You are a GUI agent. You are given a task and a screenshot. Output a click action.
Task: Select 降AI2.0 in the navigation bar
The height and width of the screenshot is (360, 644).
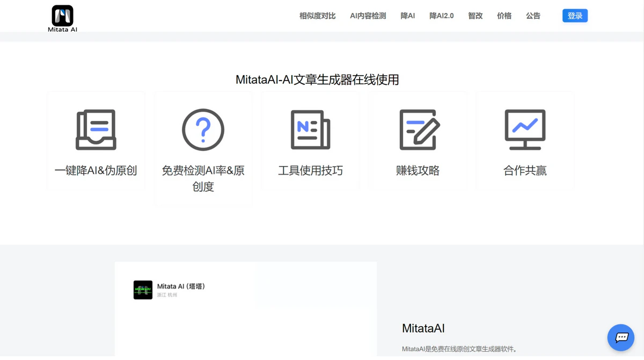(x=441, y=16)
